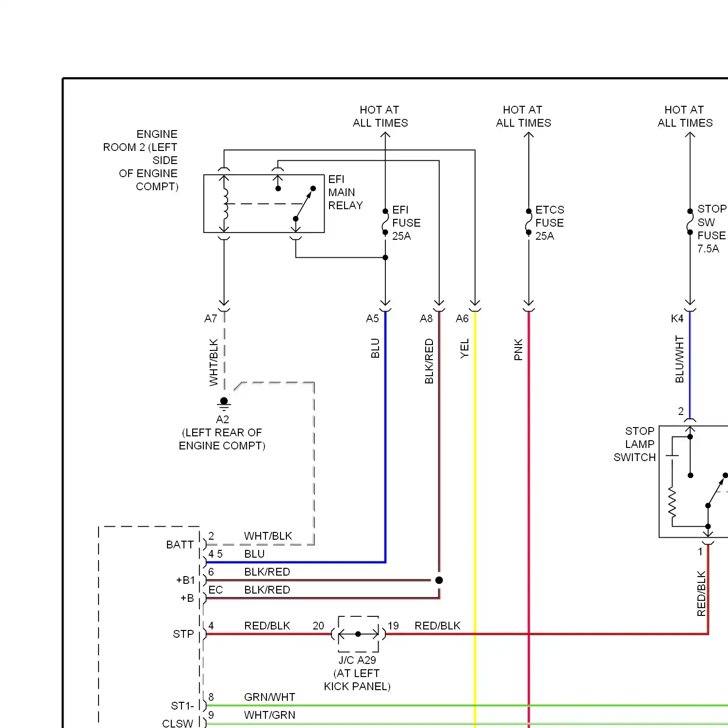Click the A5 connector label

click(x=372, y=318)
